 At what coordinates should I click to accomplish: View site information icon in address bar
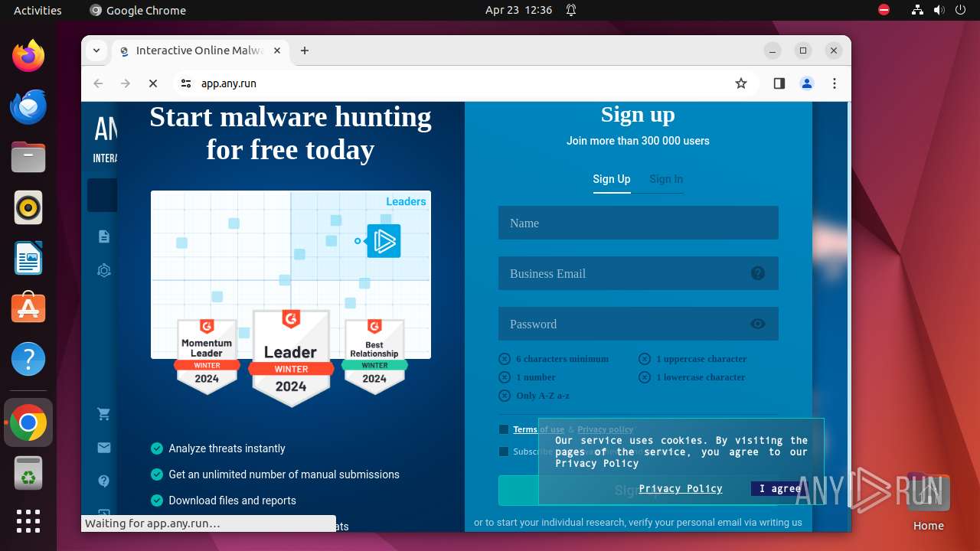(x=186, y=83)
